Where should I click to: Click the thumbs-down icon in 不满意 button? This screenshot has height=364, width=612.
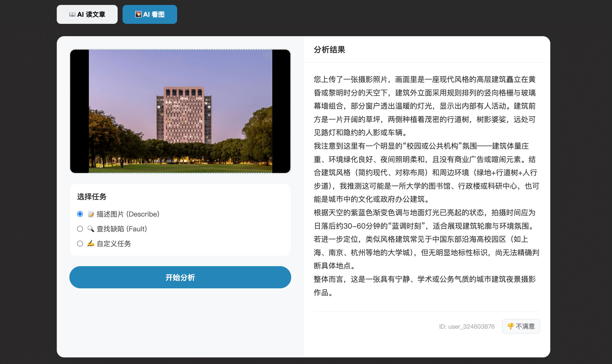pos(510,326)
